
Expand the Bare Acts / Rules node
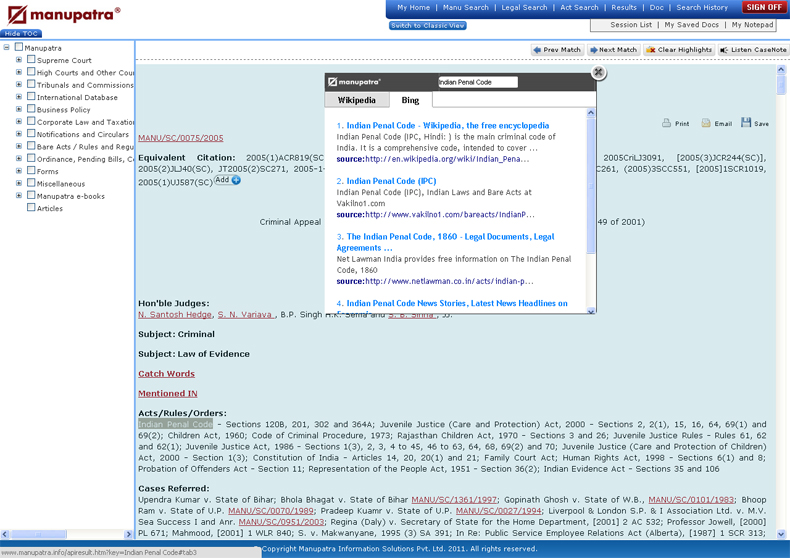coord(19,146)
